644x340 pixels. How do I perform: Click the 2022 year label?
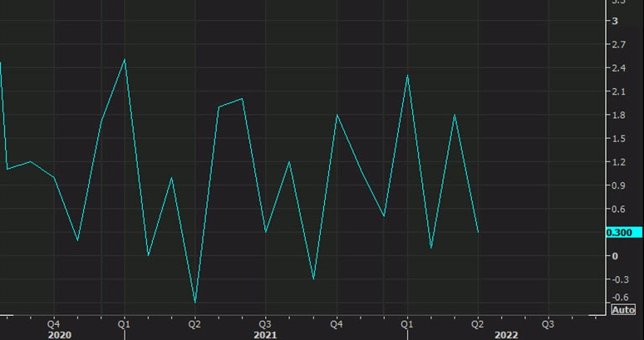[506, 335]
